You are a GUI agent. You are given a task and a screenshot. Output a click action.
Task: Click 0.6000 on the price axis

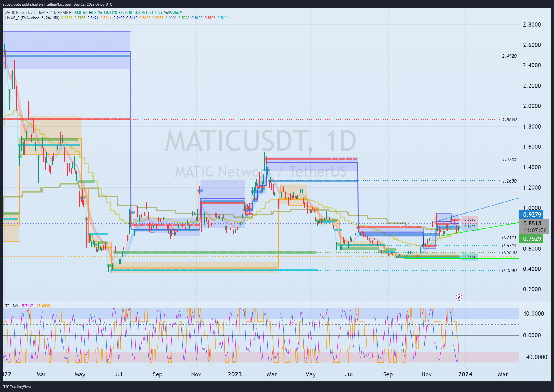[532, 249]
